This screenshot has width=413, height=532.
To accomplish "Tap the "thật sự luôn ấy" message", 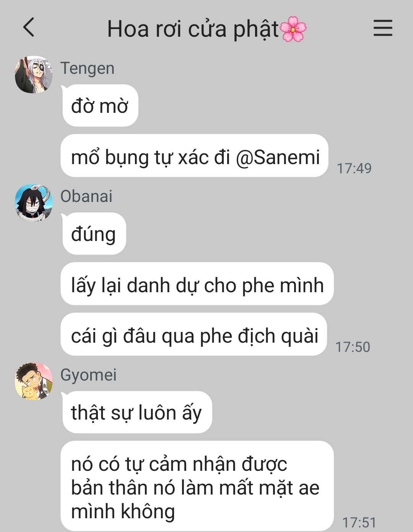I will click(137, 412).
